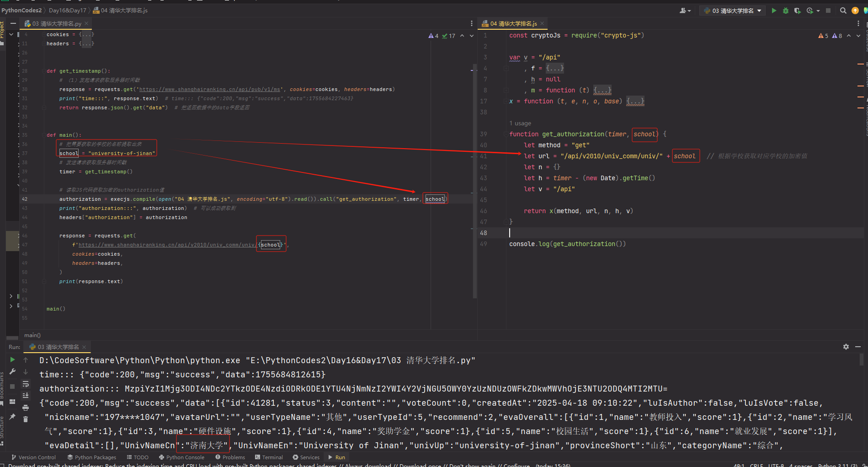Open Search Everywhere magnifier icon
Screen dimensions: 868x467
[x=843, y=11]
